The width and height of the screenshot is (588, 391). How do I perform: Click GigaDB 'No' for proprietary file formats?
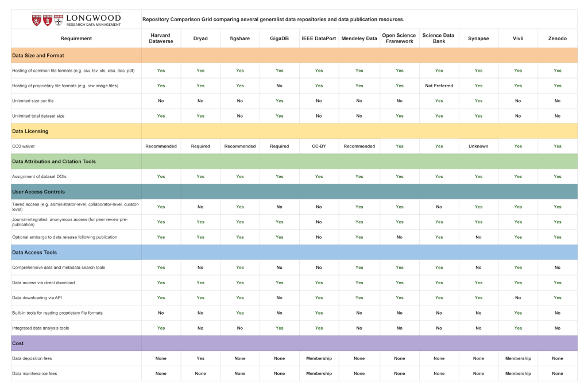point(280,86)
